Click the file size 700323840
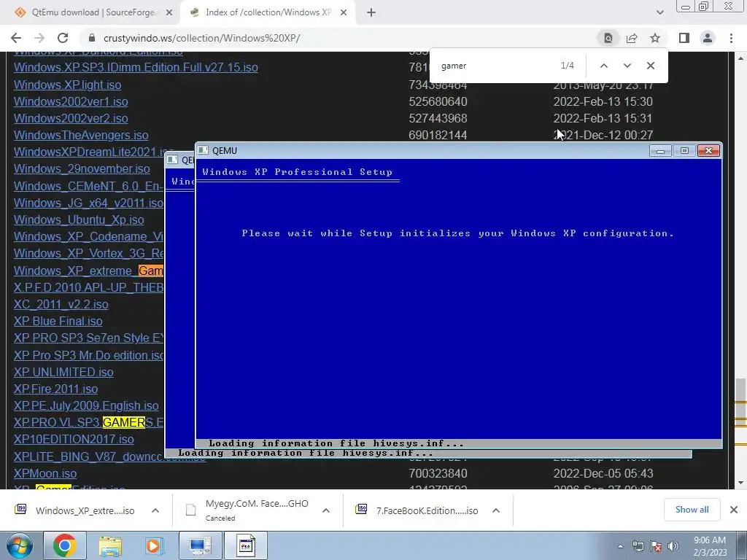747x560 pixels. click(438, 474)
